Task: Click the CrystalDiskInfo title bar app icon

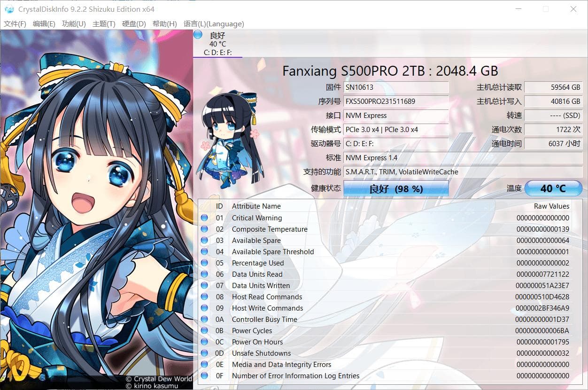Action: click(9, 9)
